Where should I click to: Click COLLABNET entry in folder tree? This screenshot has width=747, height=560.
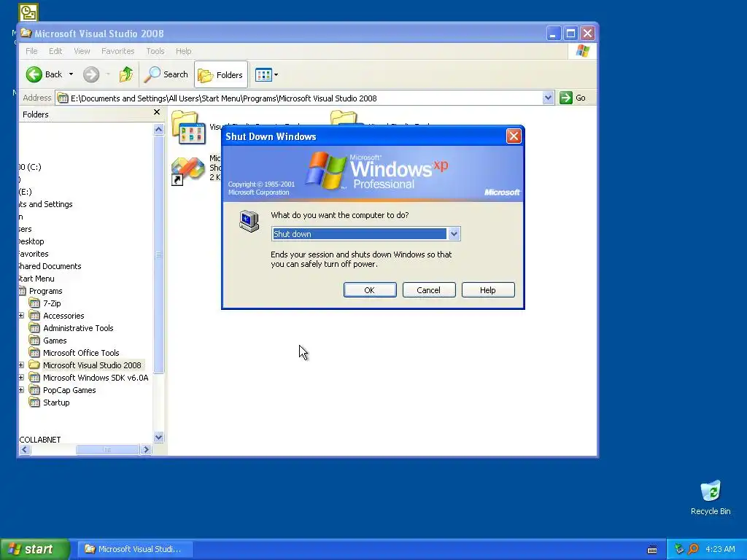40,440
